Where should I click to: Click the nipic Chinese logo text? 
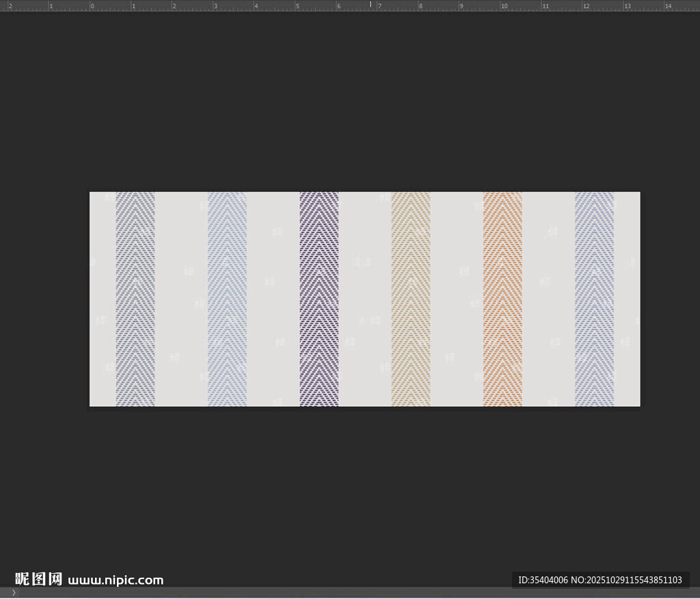(x=39, y=579)
